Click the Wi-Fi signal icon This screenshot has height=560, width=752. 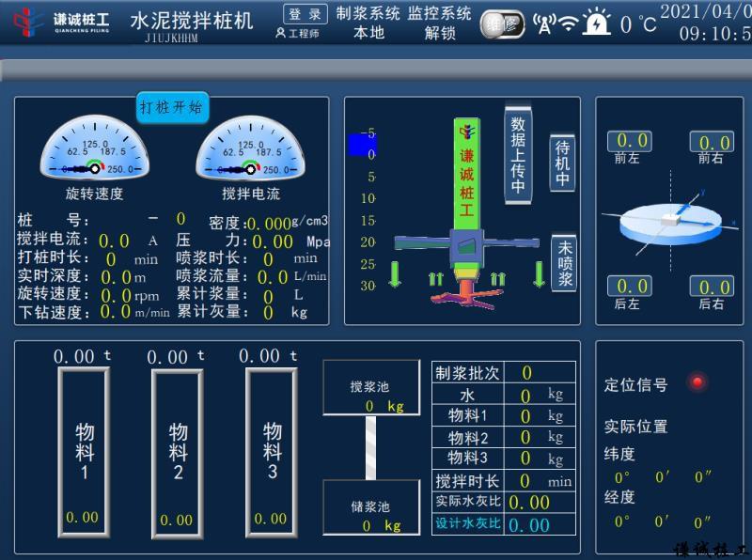pyautogui.click(x=568, y=23)
